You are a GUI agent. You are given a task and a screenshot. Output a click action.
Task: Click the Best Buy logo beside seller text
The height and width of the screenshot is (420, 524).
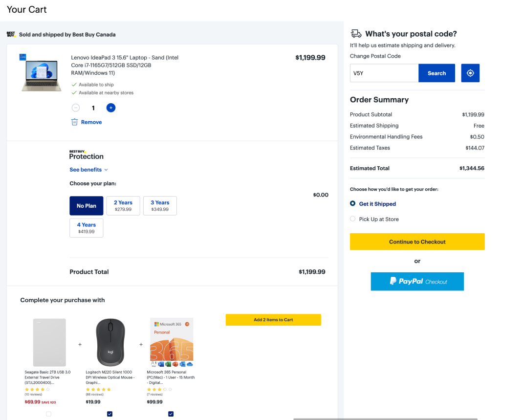tap(11, 34)
